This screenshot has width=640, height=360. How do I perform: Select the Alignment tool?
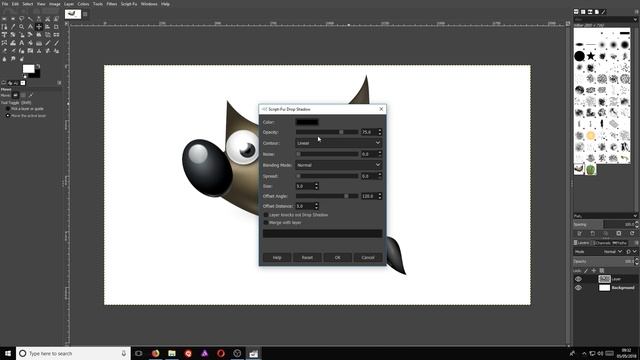point(47,27)
